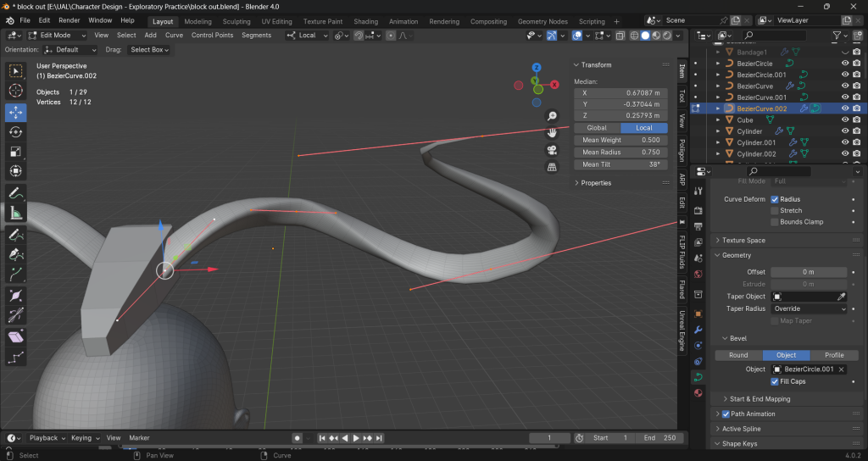
Task: Select the Radius tool
Action: [x=15, y=296]
